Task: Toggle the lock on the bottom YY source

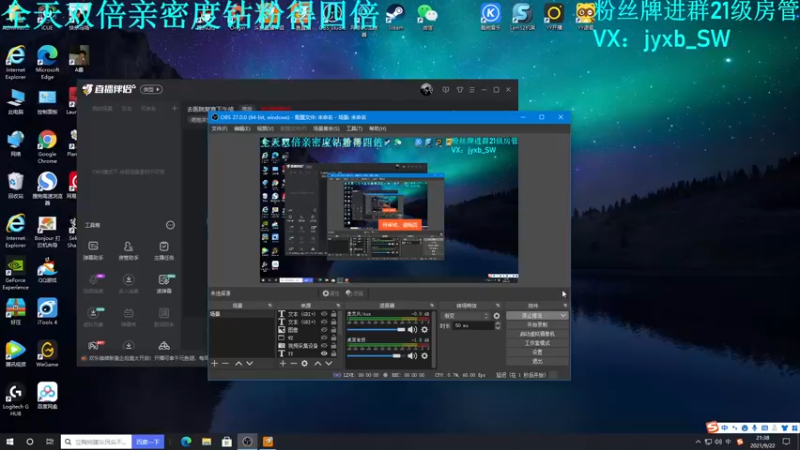Action: 334,353
